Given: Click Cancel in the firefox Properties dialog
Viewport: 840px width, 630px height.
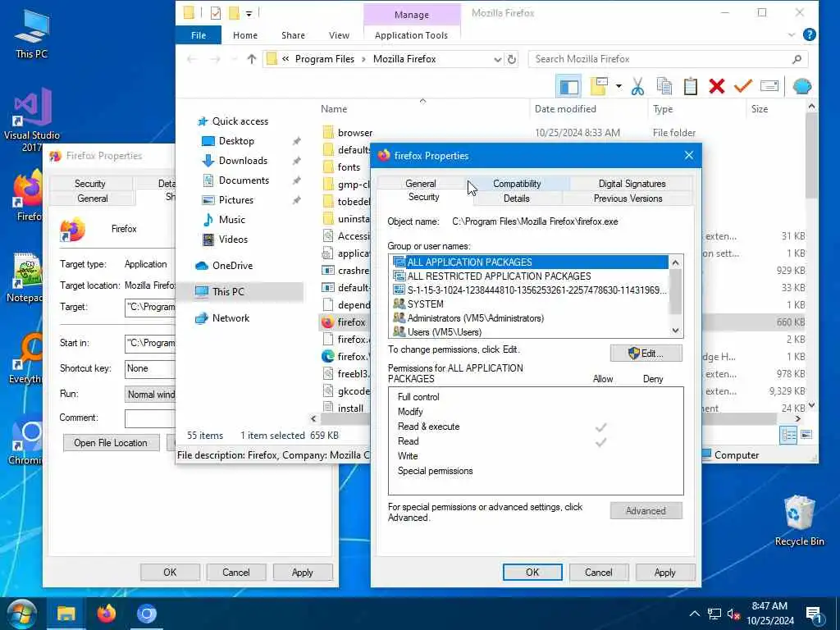Looking at the screenshot, I should (x=598, y=572).
